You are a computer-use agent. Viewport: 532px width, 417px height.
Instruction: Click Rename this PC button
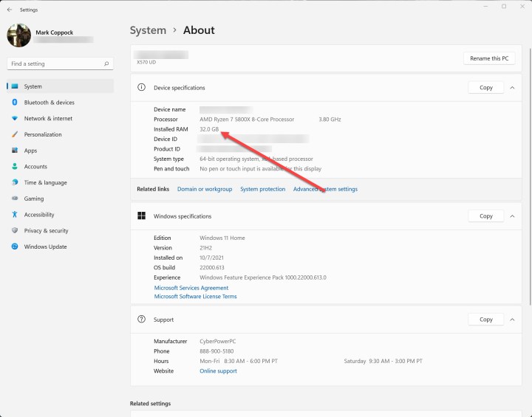(489, 58)
